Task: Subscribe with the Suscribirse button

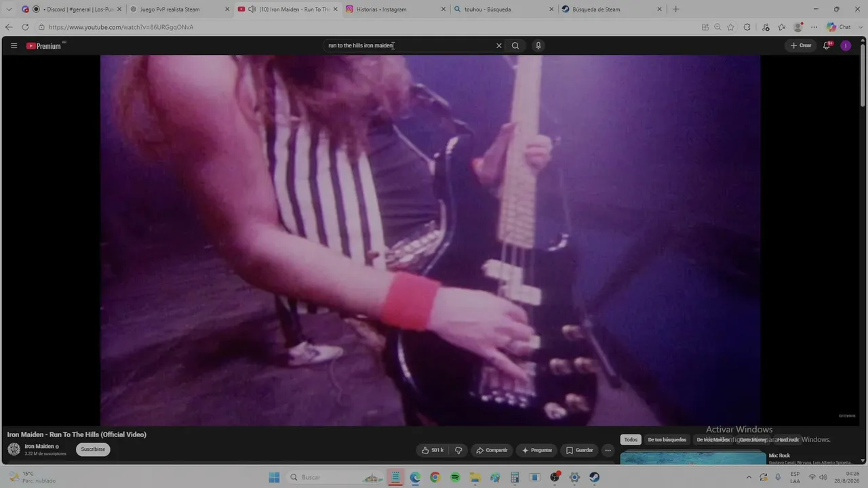Action: tap(93, 449)
